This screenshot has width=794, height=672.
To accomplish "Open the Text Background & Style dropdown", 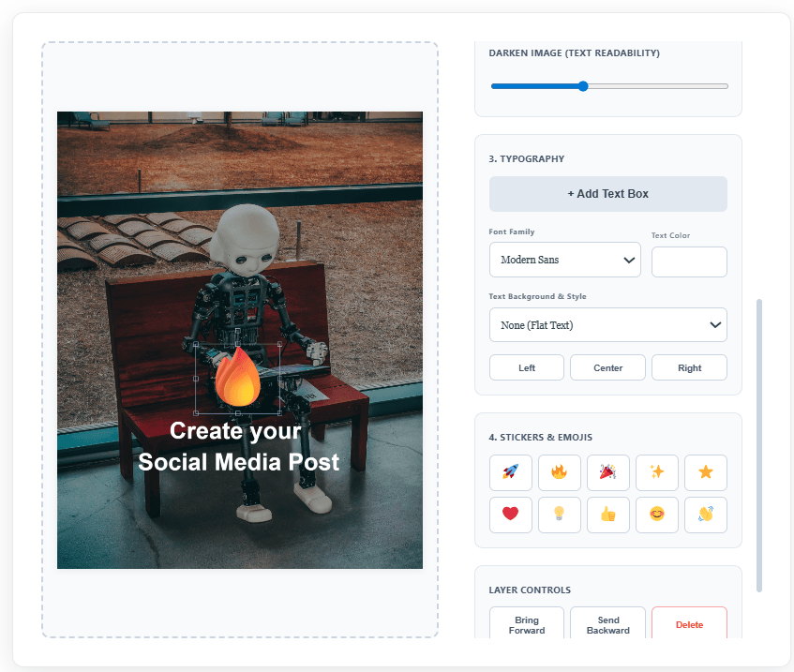I will pos(607,325).
